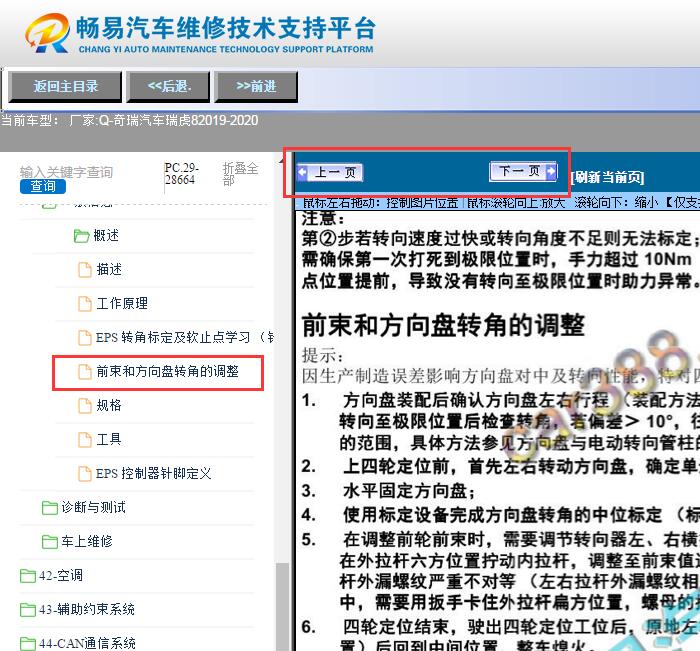This screenshot has width=700, height=651.
Task: Expand 42-空调 folder icon
Action: click(x=28, y=576)
